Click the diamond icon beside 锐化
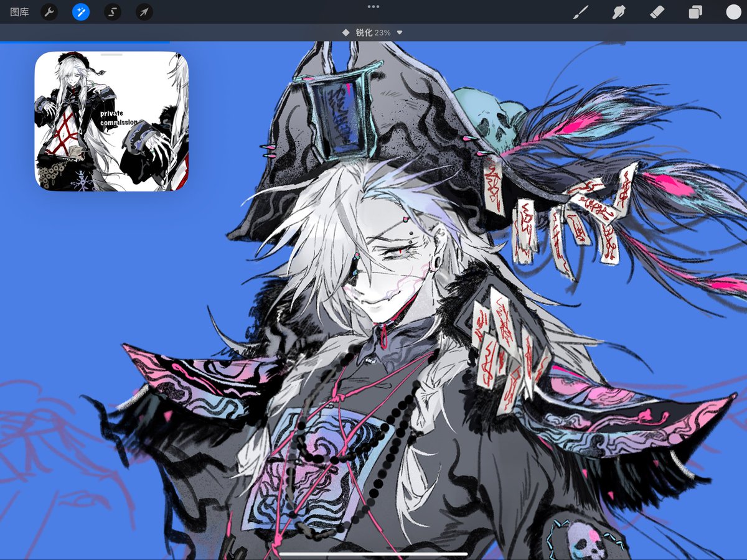Viewport: 747px width, 560px height. tap(345, 32)
